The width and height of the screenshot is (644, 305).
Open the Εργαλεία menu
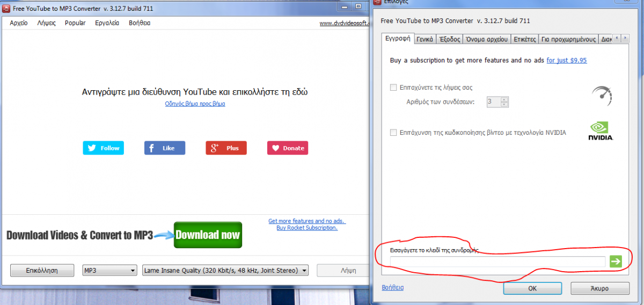point(107,23)
